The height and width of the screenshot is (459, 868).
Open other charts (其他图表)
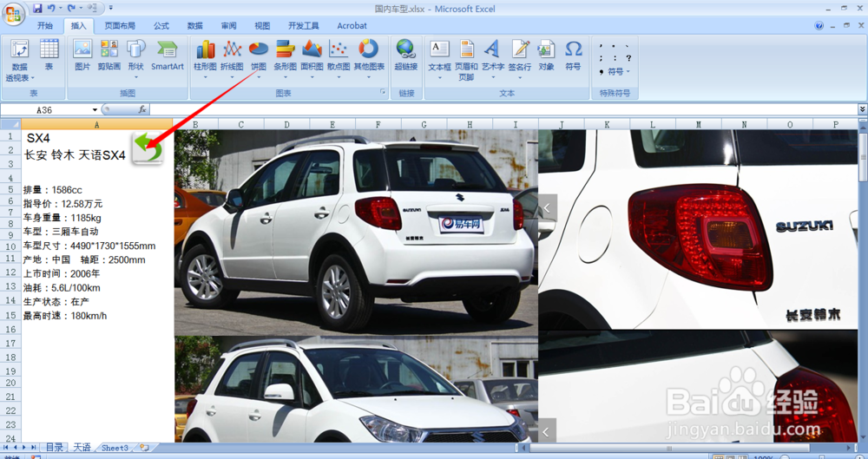coord(369,58)
